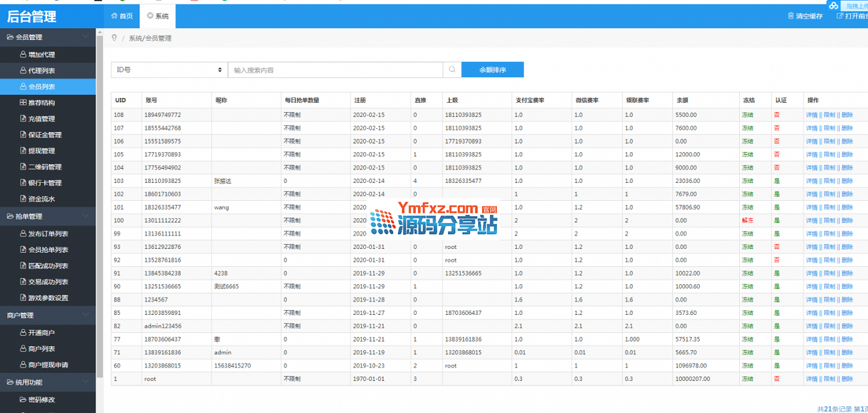Open the ID号 search type dropdown

[169, 70]
